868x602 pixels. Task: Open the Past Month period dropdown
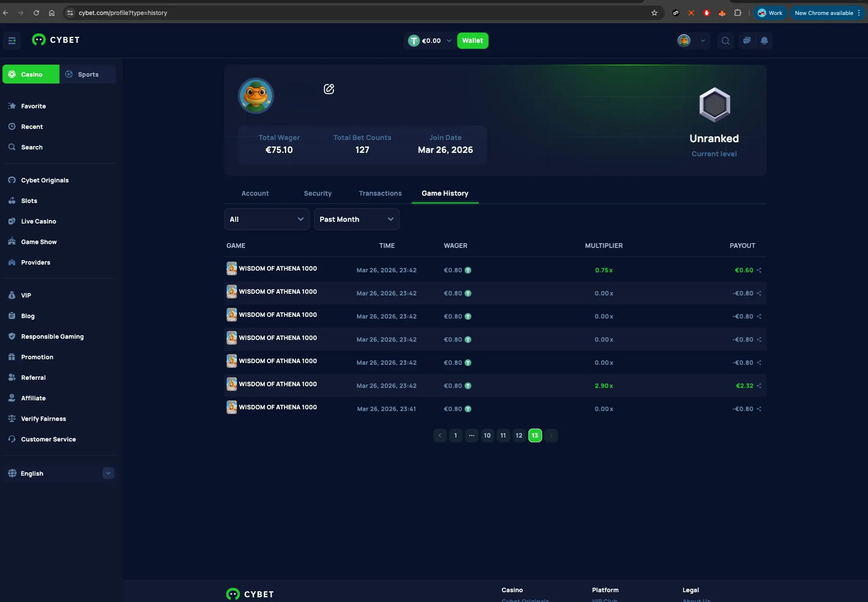(x=356, y=219)
